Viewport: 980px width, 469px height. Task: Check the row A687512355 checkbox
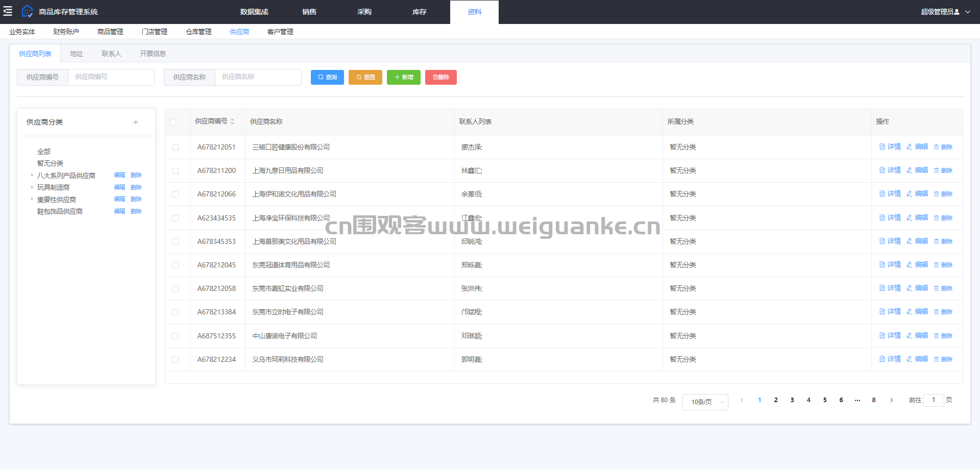coord(175,336)
